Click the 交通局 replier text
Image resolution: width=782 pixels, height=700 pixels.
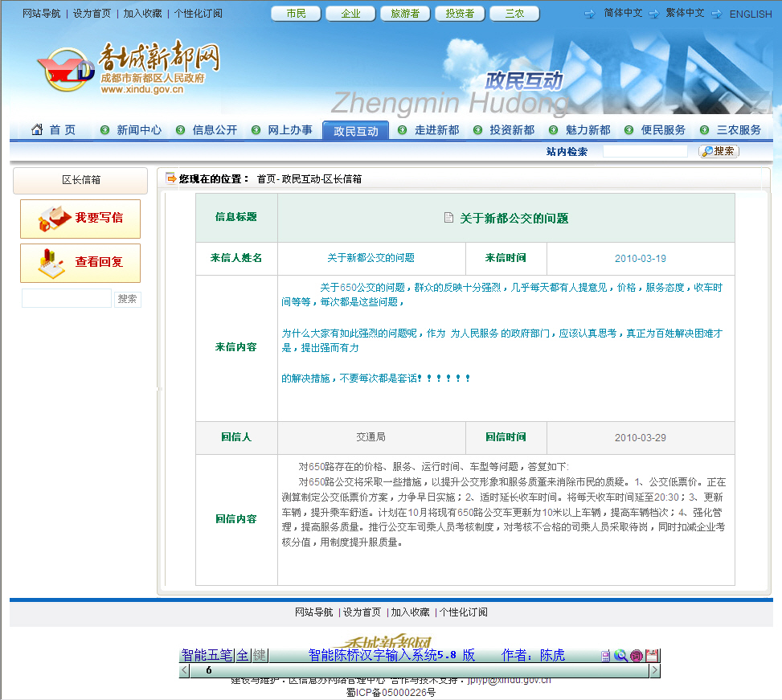tap(371, 437)
